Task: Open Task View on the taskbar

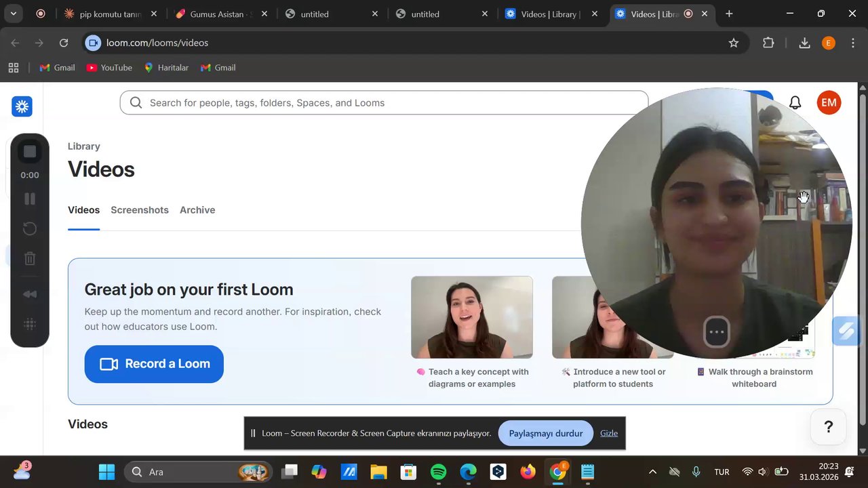Action: coord(290,472)
